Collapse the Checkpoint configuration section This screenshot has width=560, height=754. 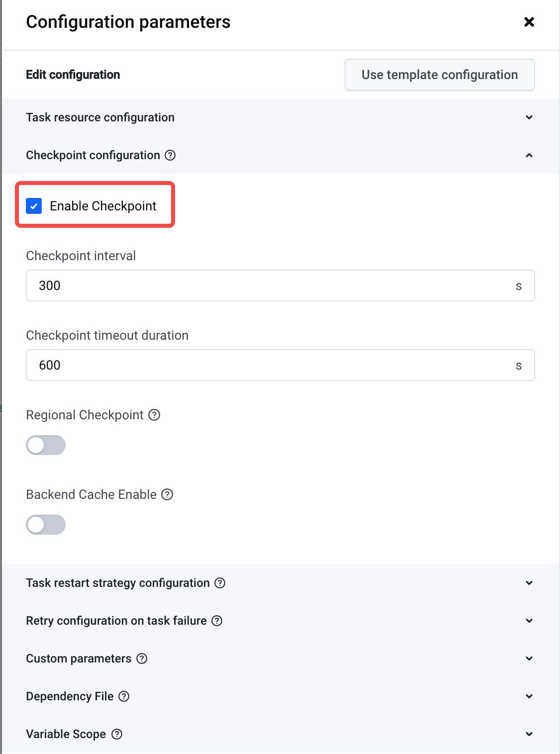(x=529, y=155)
